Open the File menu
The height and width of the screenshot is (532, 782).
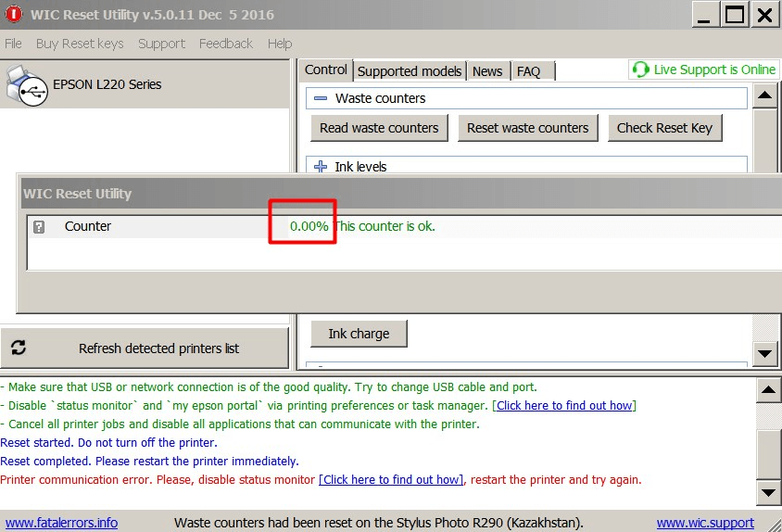(13, 44)
